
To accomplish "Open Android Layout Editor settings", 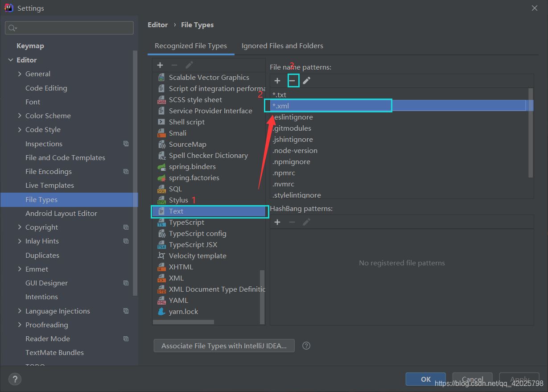I will [61, 214].
